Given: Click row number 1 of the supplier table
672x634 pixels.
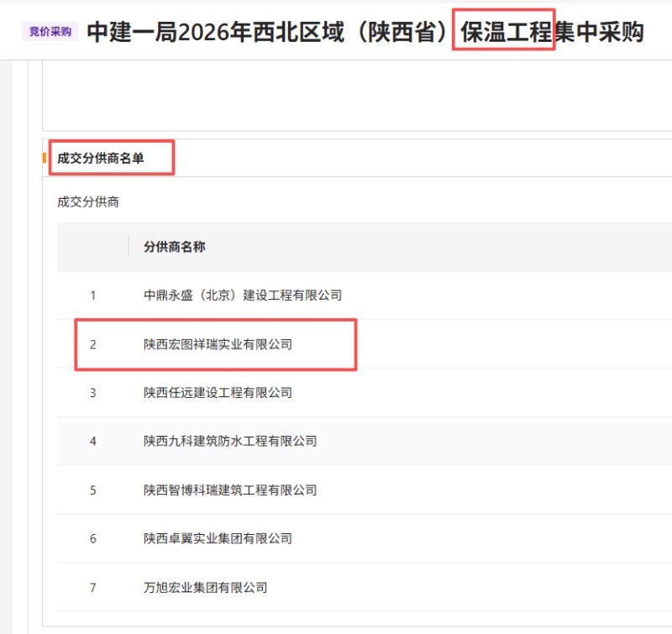Looking at the screenshot, I should (93, 295).
